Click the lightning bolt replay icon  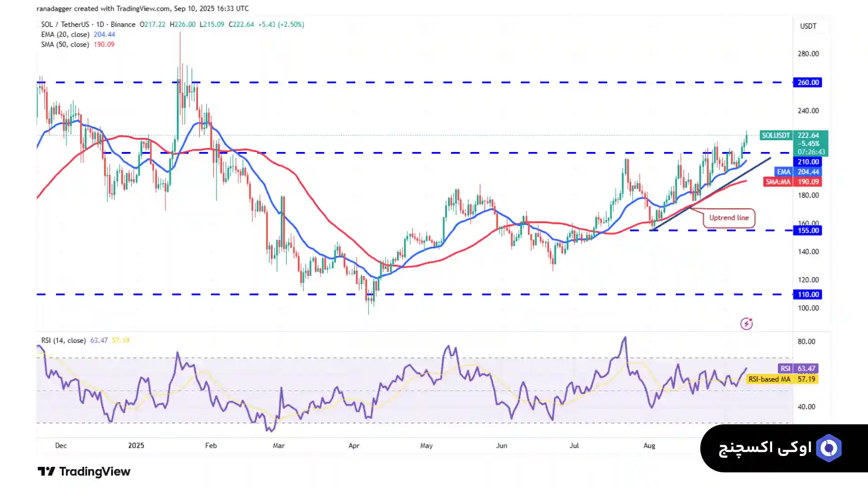pyautogui.click(x=746, y=323)
